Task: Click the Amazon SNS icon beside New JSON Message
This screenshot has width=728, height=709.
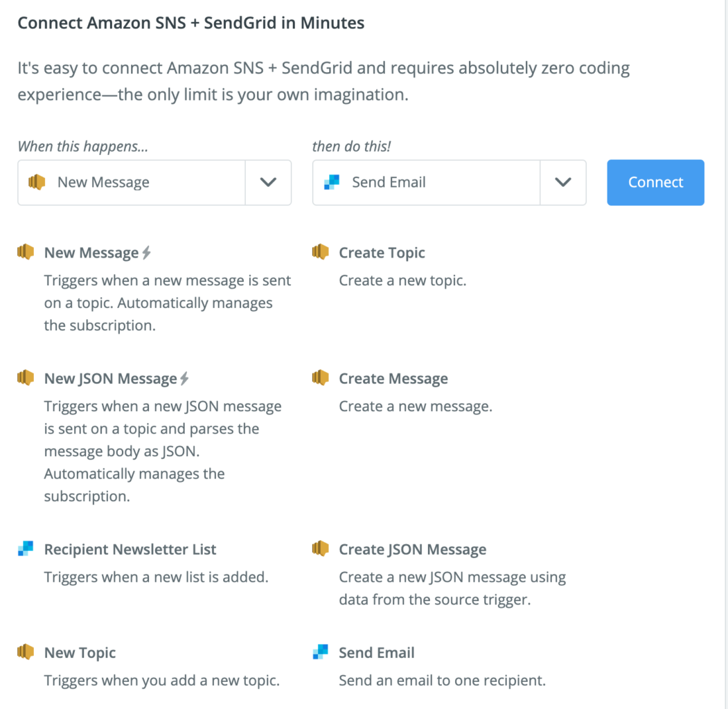Action: click(x=26, y=378)
